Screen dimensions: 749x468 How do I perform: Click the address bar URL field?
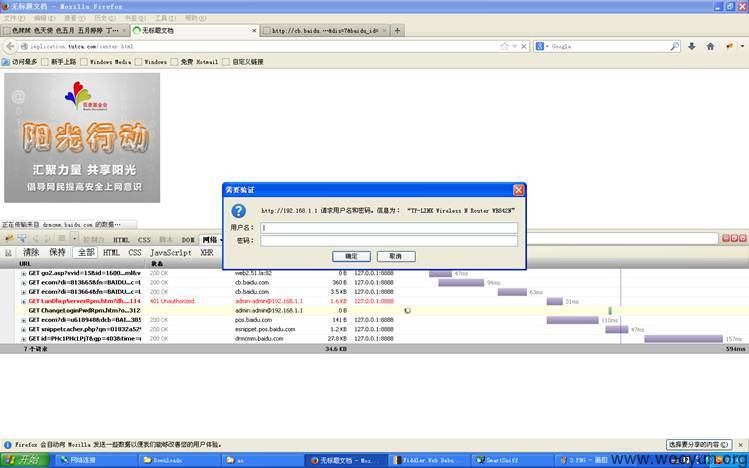(258, 46)
